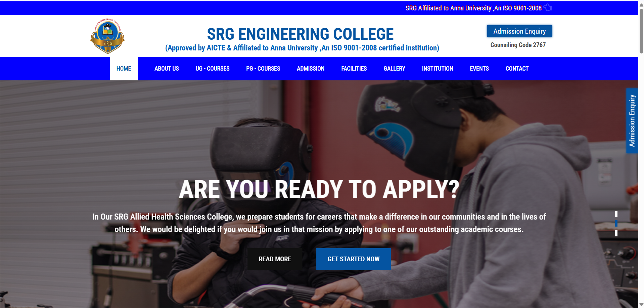Open the PG - COURSES menu
Image resolution: width=644 pixels, height=308 pixels.
pyautogui.click(x=263, y=69)
